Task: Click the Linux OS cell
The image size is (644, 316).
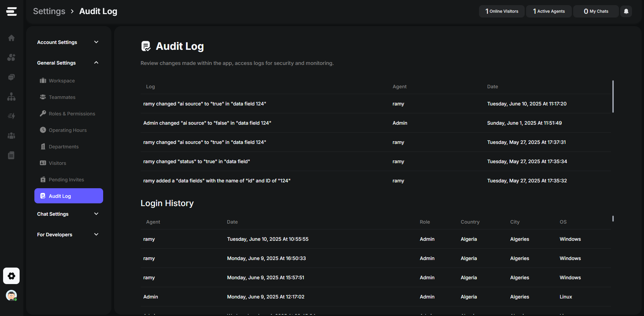Action: [566, 297]
